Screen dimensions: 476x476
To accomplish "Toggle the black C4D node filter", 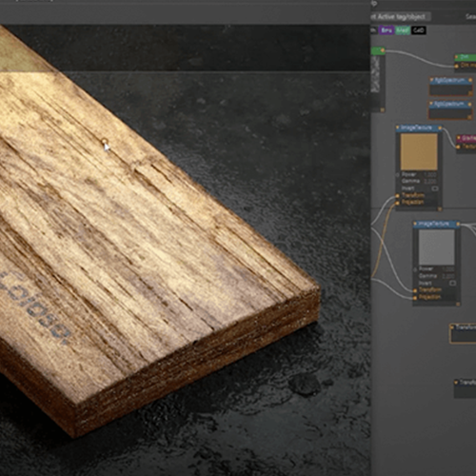I will [x=419, y=30].
